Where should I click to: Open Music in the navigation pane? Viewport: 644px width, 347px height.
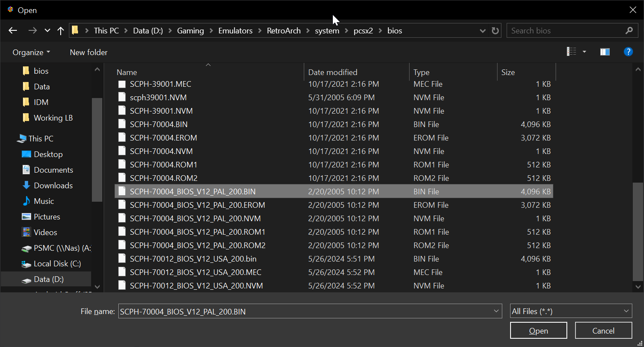pyautogui.click(x=44, y=201)
